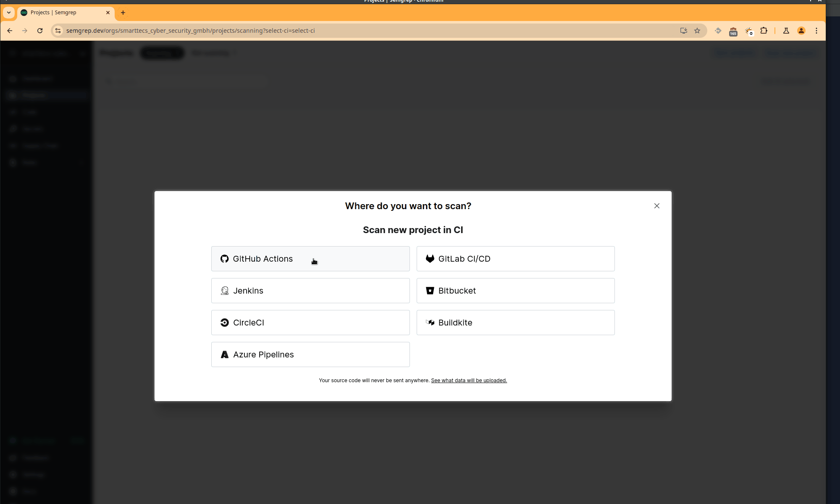Select the Bitbucket CI option

[x=515, y=291]
